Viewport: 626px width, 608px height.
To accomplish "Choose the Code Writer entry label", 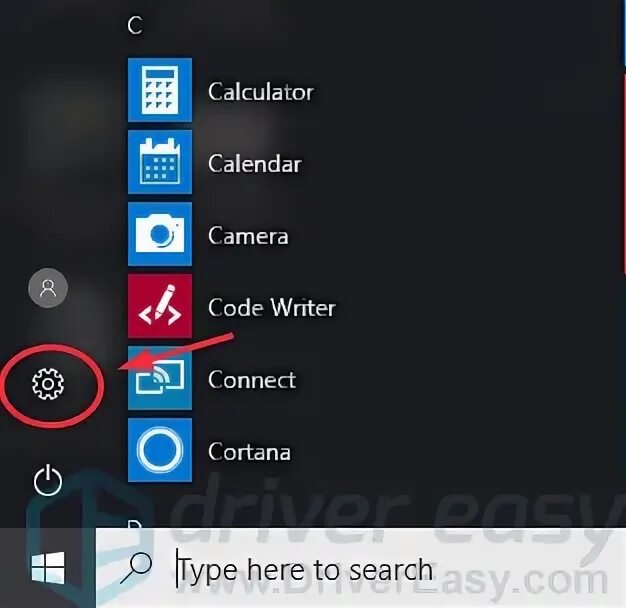I will [272, 307].
